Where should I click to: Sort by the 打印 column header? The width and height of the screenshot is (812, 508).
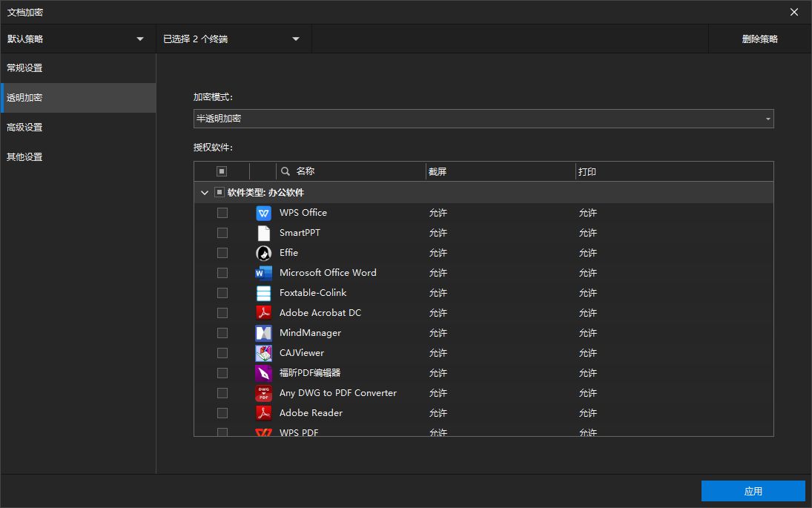coord(674,171)
